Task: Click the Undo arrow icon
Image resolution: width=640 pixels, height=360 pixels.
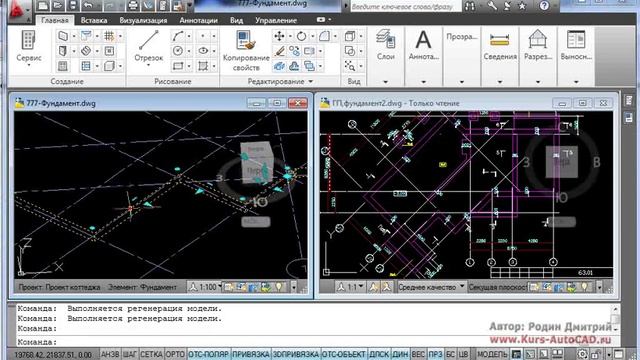Action: [88, 5]
